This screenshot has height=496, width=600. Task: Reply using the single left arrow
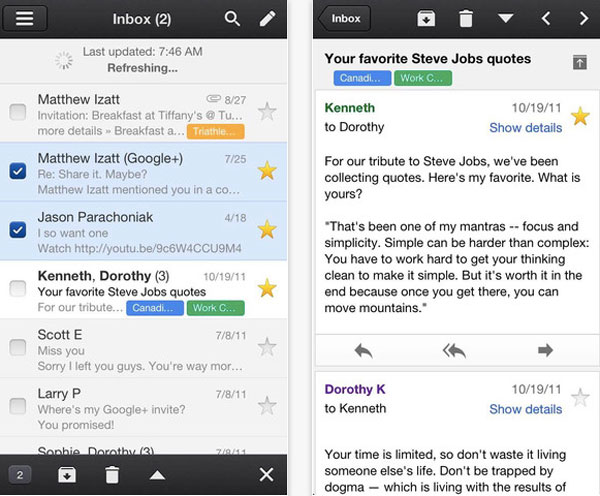[x=363, y=350]
